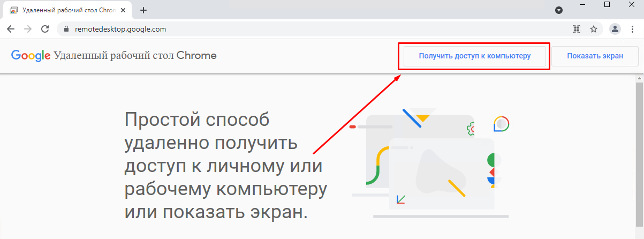Click the Google logo in page header
Image resolution: width=644 pixels, height=239 pixels.
coord(30,56)
